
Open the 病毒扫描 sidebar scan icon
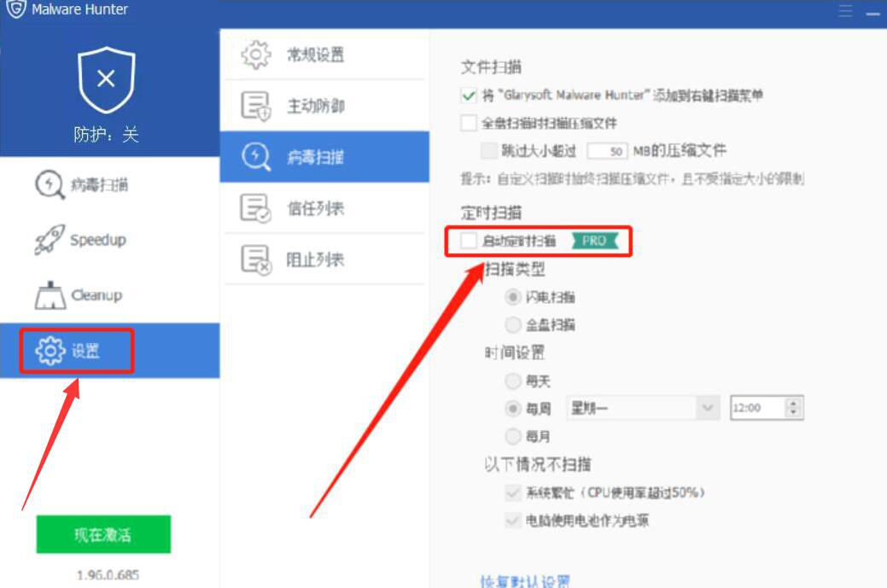point(50,184)
